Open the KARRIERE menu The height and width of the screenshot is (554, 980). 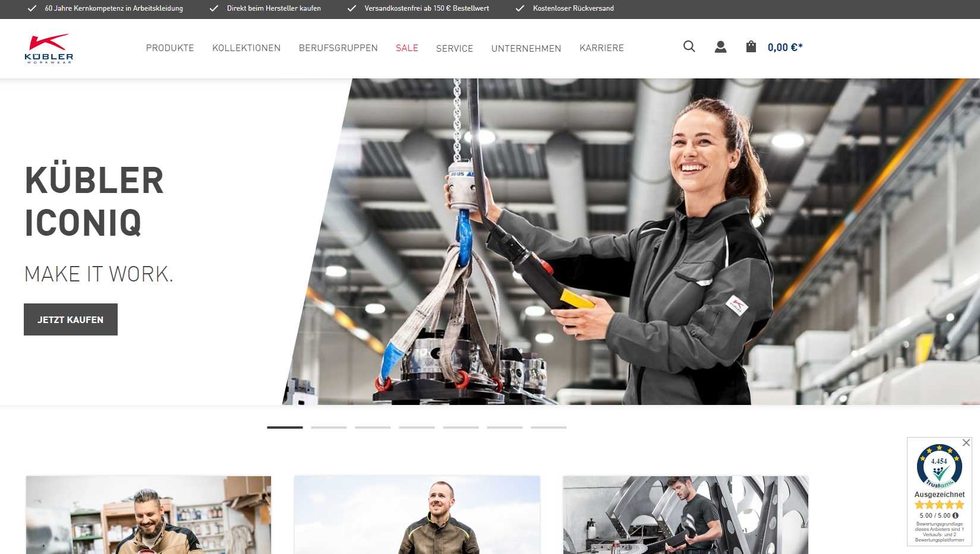pyautogui.click(x=601, y=48)
